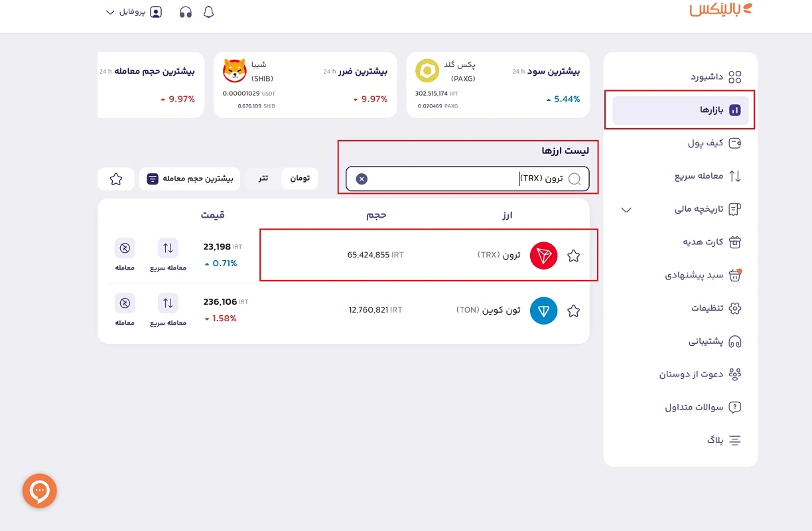Click the حجم column header
Image resolution: width=812 pixels, height=531 pixels.
click(376, 215)
